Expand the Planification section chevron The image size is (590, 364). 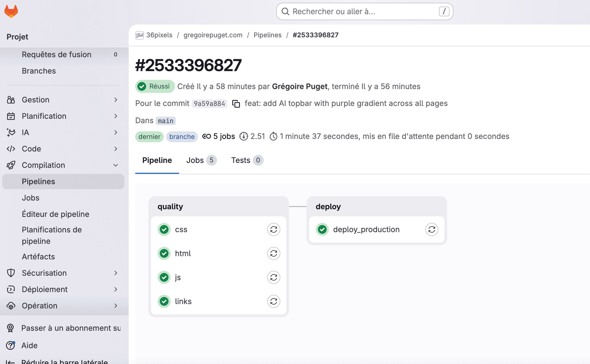click(116, 116)
